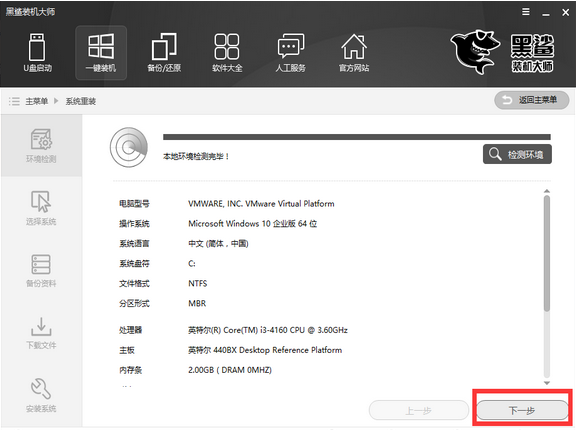Close the 黑鲨装机大师 window
This screenshot has width=576, height=430.
(x=565, y=12)
